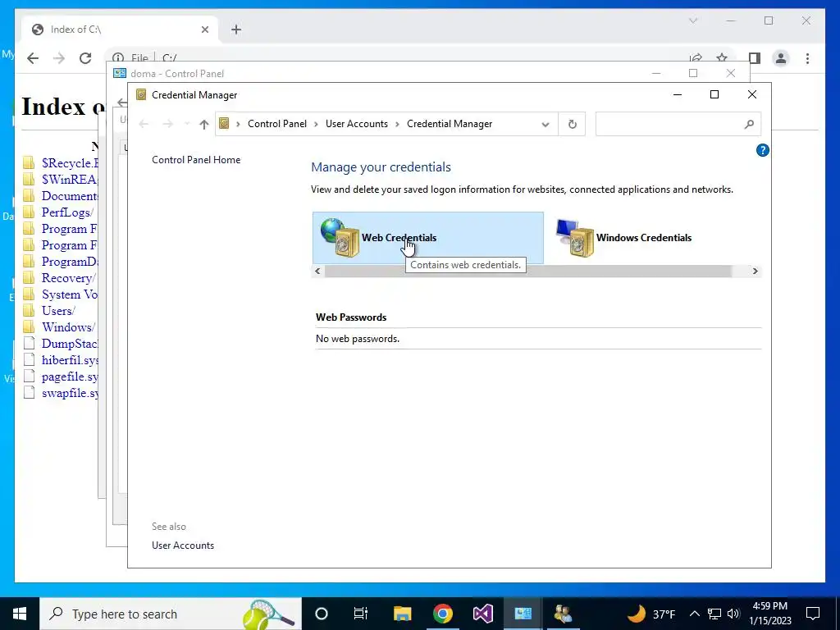The width and height of the screenshot is (840, 630).
Task: Expand chevron after Control Panel breadcrumb
Action: pos(316,125)
